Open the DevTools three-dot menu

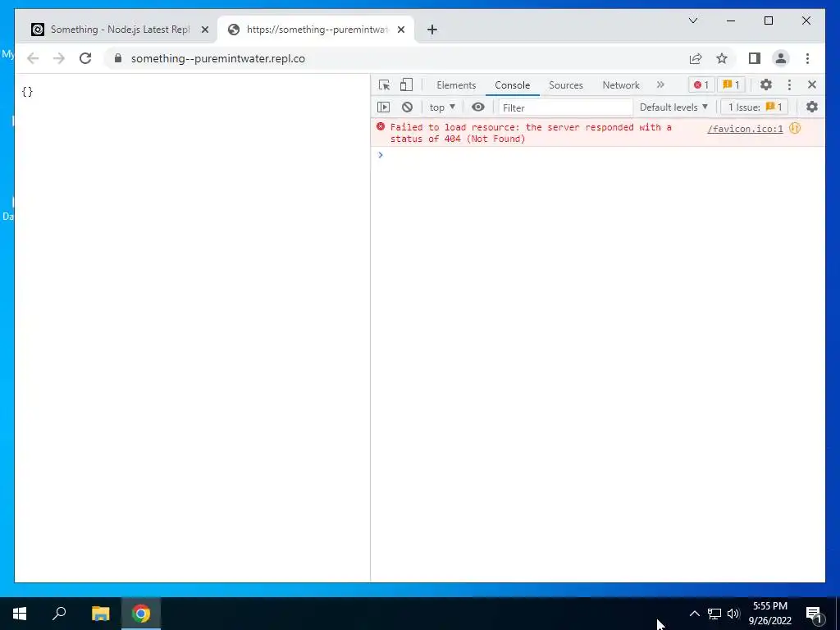789,84
